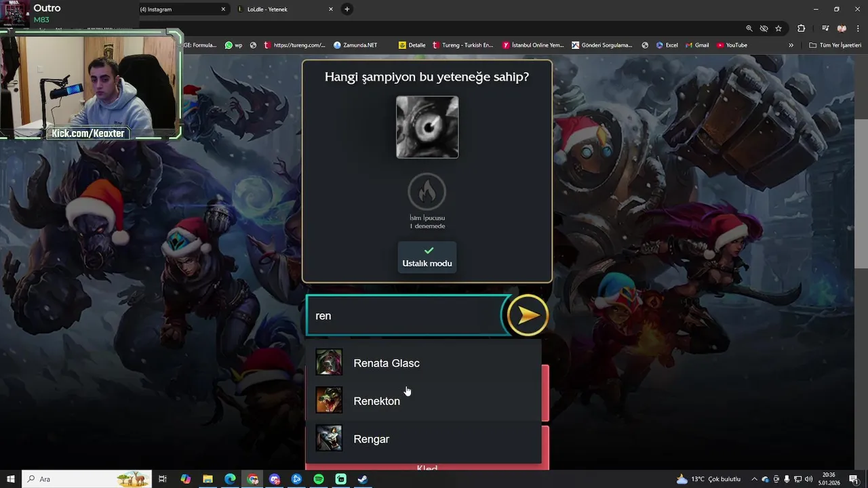Open Discord from the taskbar

275,479
